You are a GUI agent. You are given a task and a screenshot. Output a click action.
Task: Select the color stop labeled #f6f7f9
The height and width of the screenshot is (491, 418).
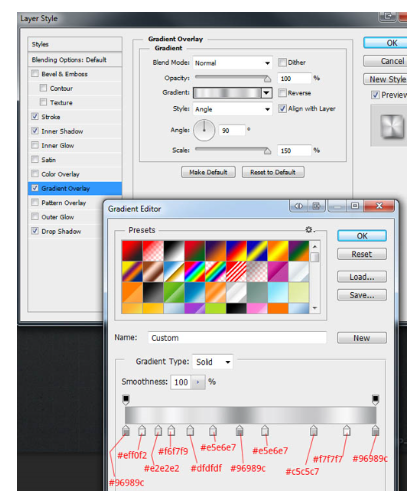point(171,430)
